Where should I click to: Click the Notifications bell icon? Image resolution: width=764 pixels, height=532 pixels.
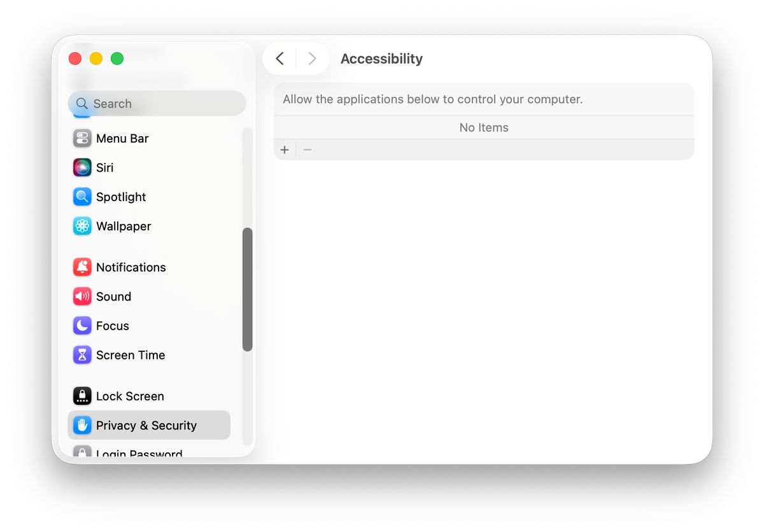point(82,267)
